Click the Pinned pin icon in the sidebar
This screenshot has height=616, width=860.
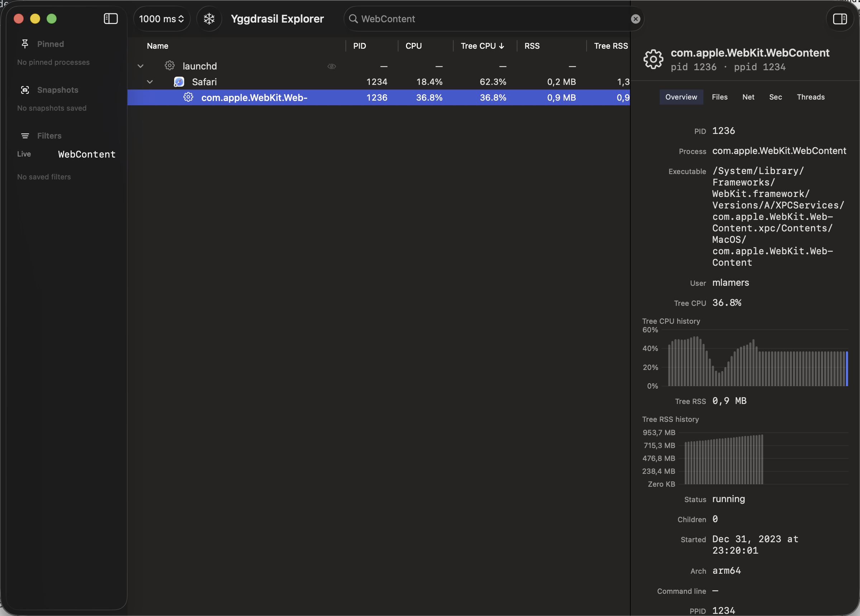click(25, 44)
